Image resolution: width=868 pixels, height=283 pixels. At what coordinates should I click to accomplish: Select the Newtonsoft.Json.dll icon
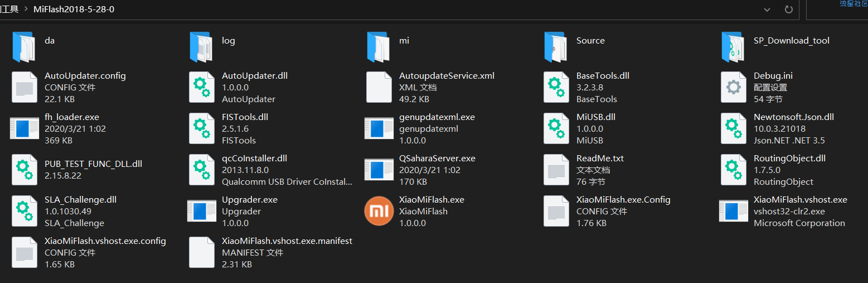coord(733,128)
